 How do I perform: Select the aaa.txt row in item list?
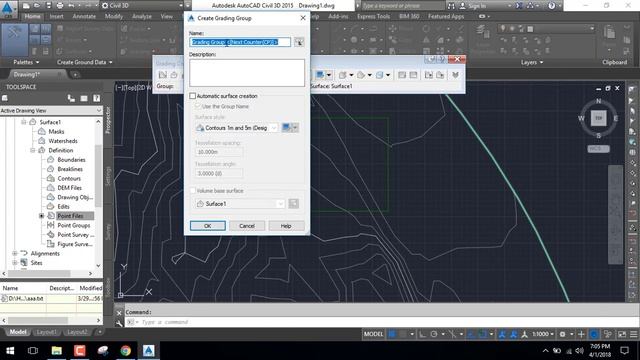[51, 298]
